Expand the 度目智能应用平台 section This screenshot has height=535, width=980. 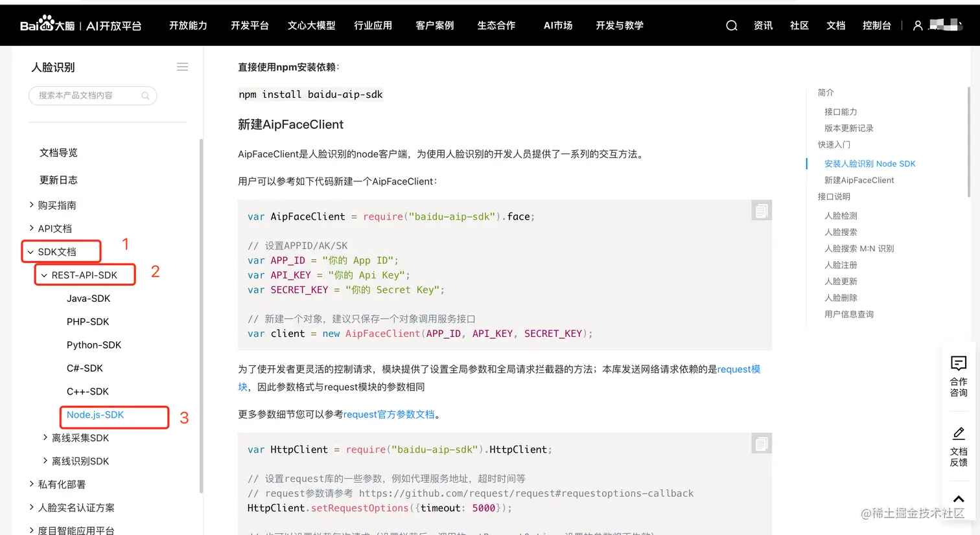pos(32,530)
